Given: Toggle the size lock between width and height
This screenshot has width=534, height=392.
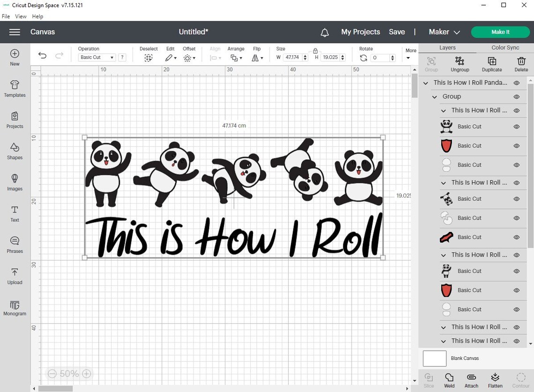Looking at the screenshot, I should (316, 52).
